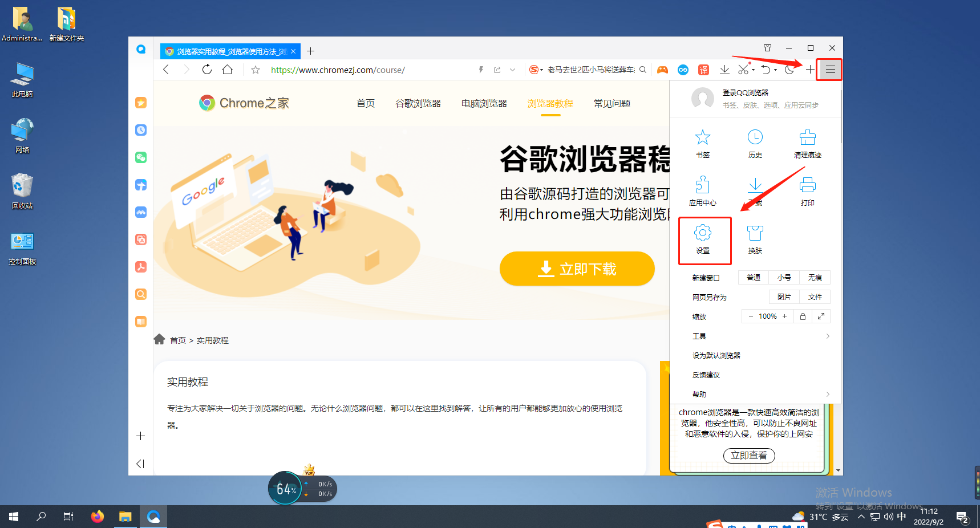Click the sidebar add plus button

point(141,436)
